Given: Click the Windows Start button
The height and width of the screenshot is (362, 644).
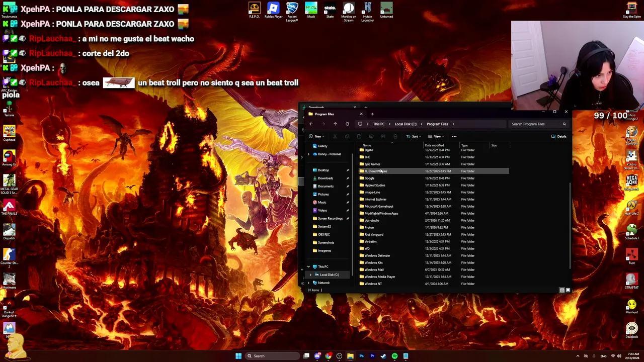Looking at the screenshot, I should (238, 356).
